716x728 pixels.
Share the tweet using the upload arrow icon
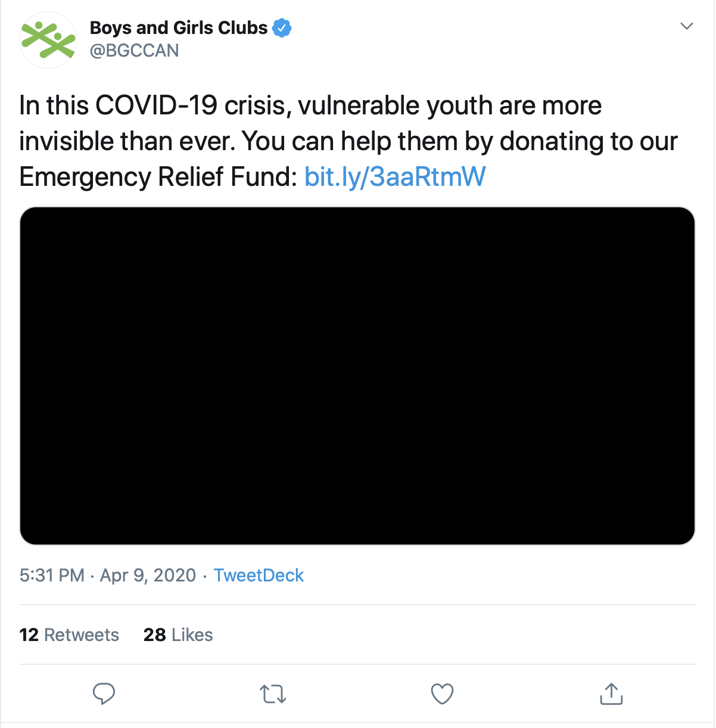611,693
